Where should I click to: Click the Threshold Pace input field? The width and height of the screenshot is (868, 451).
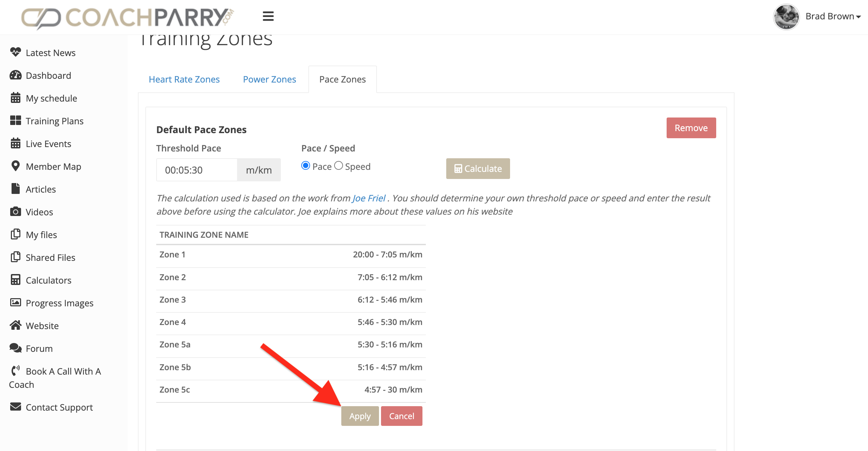click(x=197, y=170)
